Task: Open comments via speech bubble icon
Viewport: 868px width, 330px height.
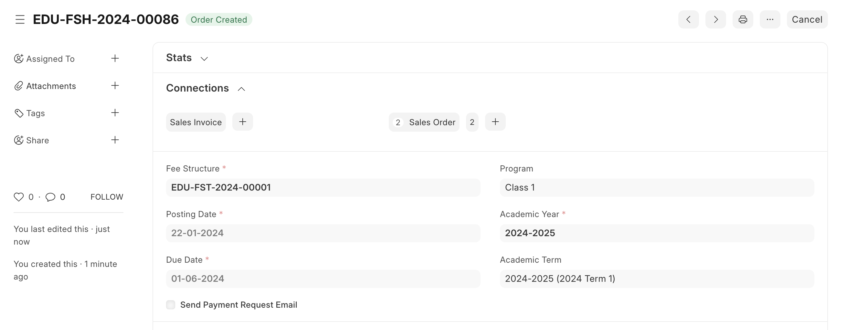Action: pyautogui.click(x=50, y=197)
